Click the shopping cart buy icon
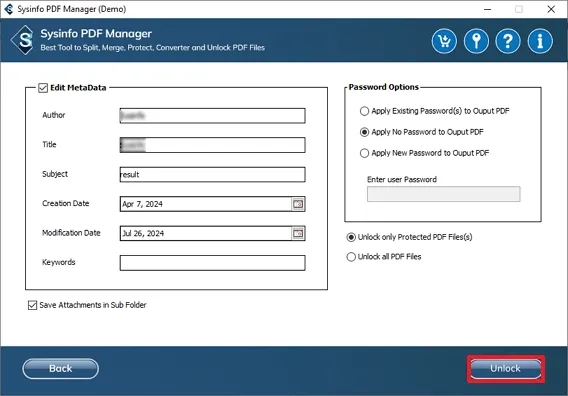Screen dimensions: 568x396 (x=444, y=41)
